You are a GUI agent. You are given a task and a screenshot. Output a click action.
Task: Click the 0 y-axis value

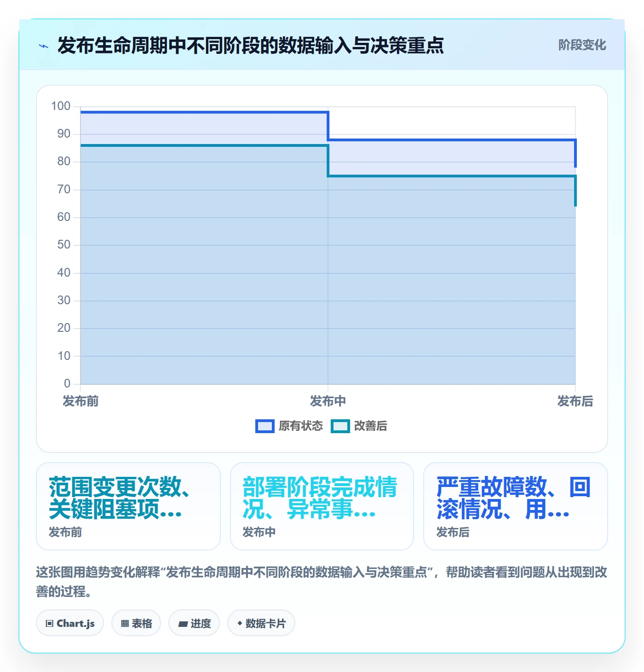[67, 383]
